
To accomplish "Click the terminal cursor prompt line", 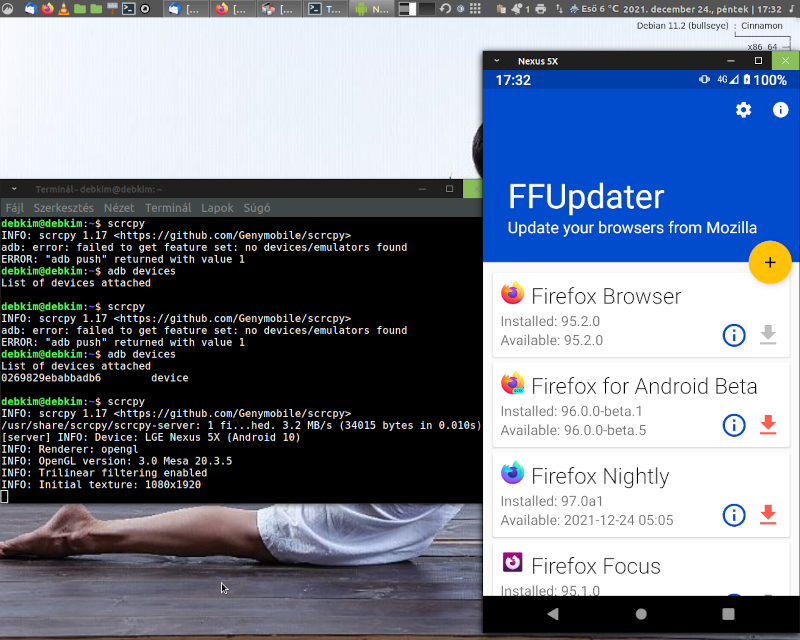I will click(x=5, y=497).
